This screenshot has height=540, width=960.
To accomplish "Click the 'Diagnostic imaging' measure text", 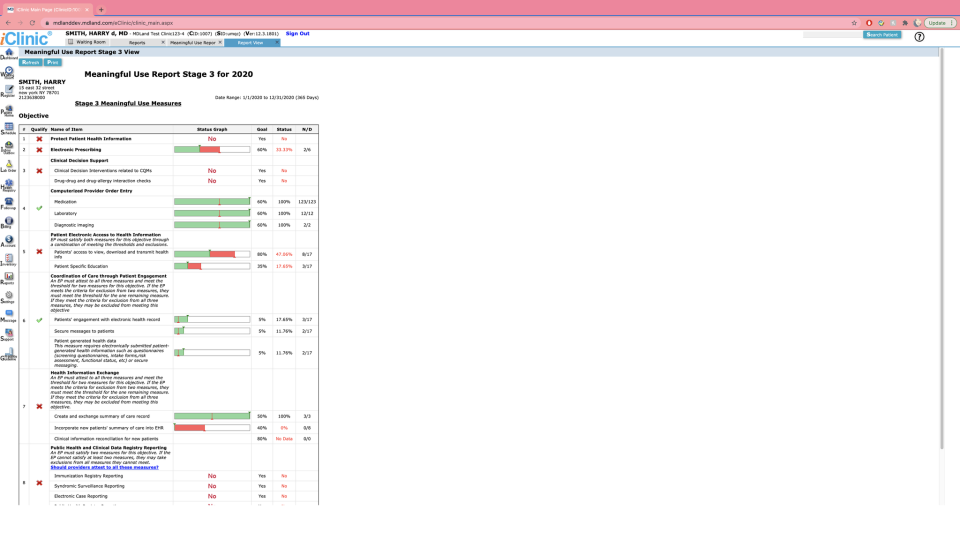I will click(74, 225).
